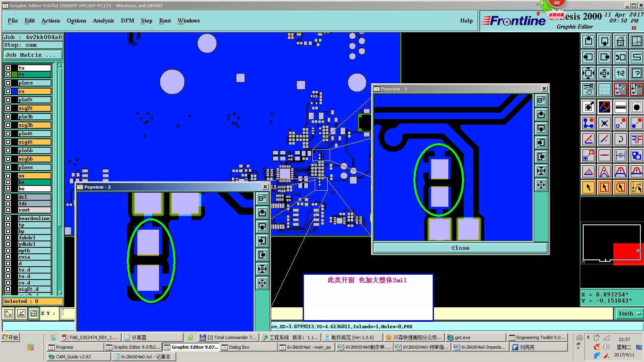
Task: Select the plain arrow select tool
Action: (x=588, y=187)
